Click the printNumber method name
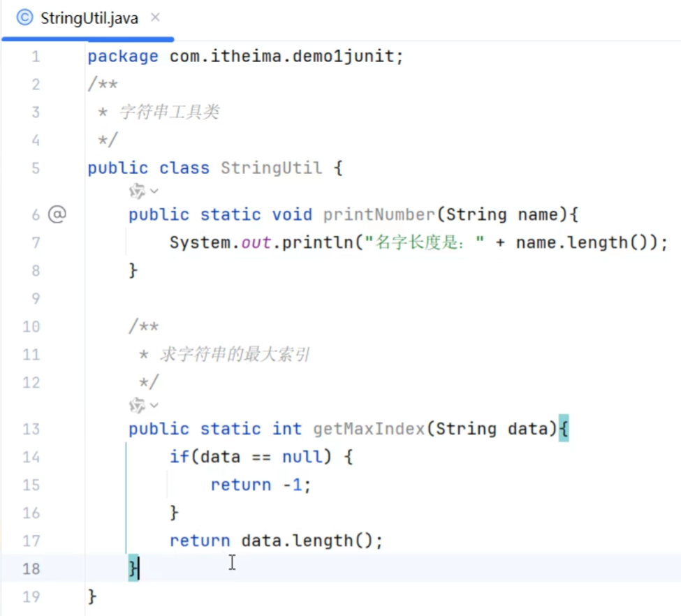This screenshot has height=616, width=681. click(x=379, y=214)
